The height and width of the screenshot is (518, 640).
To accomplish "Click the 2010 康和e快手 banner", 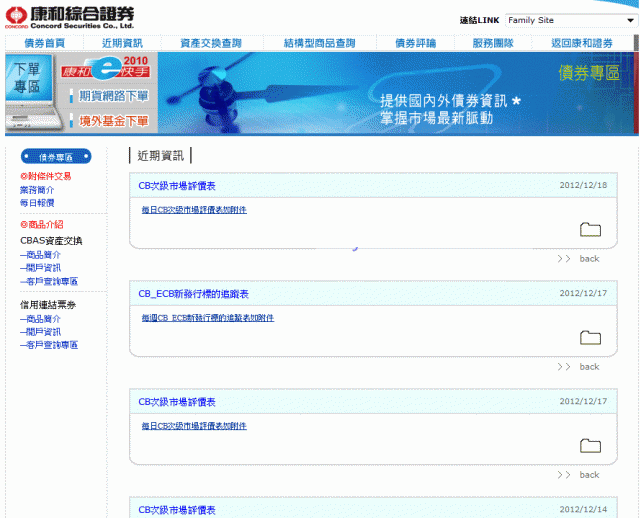I will (107, 68).
